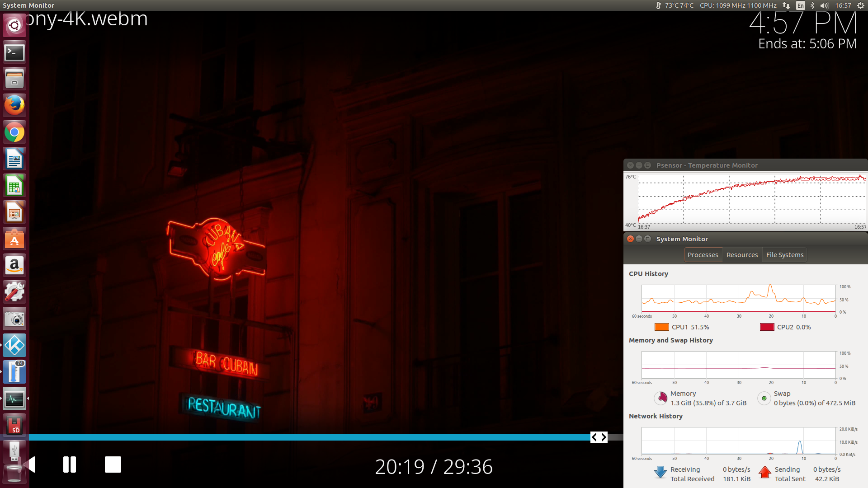Open LibreOffice Calc launcher icon

point(14,186)
